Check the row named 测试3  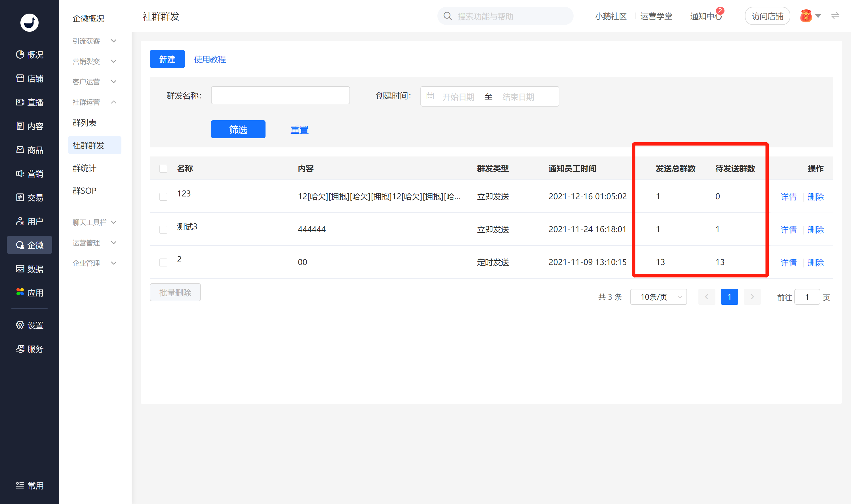163,230
